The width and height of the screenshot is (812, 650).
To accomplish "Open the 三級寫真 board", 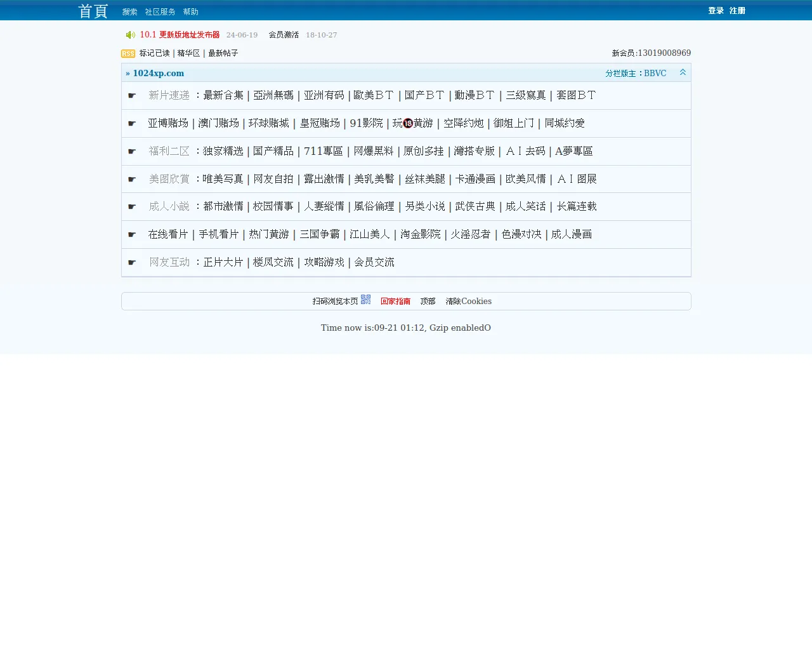I will pos(526,95).
